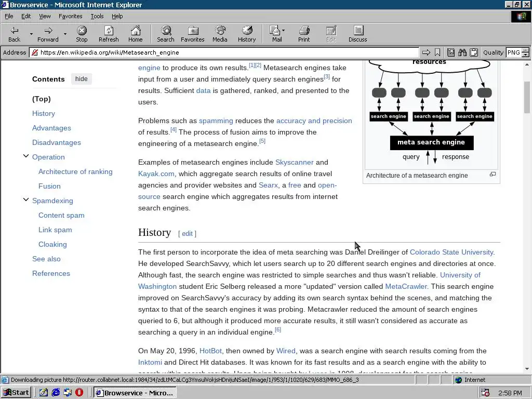Hide the Contents sidebar
Viewport: 532px width, 399px height.
(x=82, y=79)
